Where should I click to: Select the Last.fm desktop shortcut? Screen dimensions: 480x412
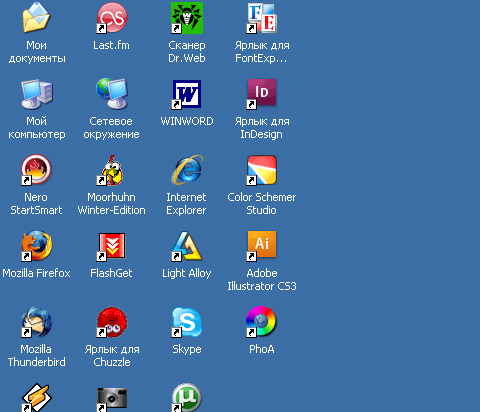[112, 18]
